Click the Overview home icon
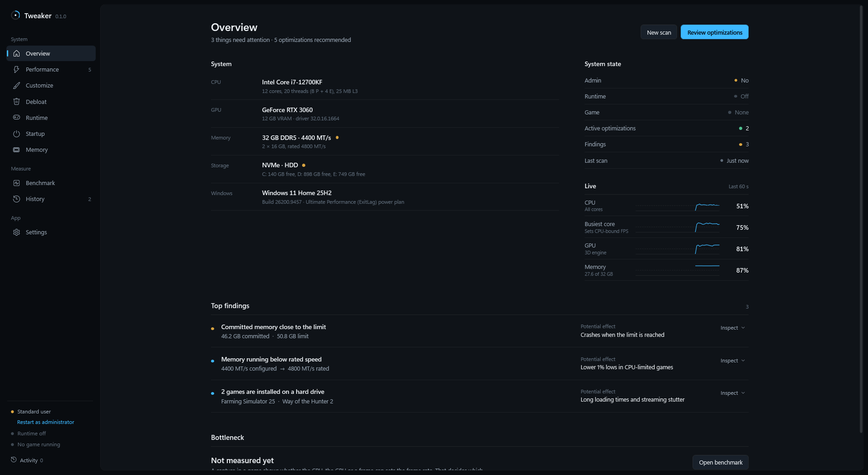The height and width of the screenshot is (475, 868). click(x=16, y=53)
